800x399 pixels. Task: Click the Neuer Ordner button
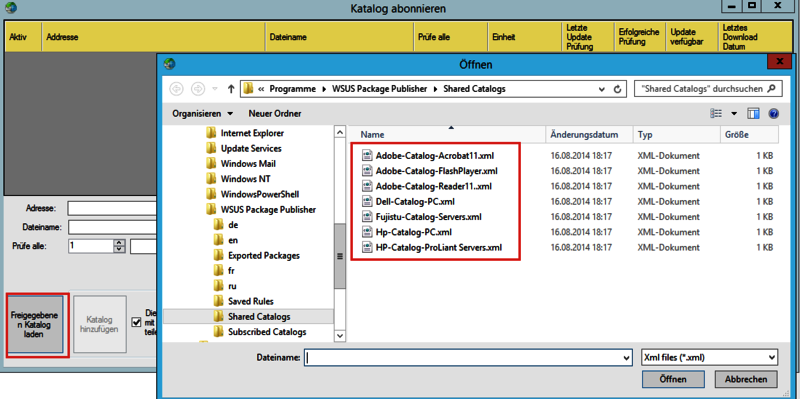coord(274,113)
